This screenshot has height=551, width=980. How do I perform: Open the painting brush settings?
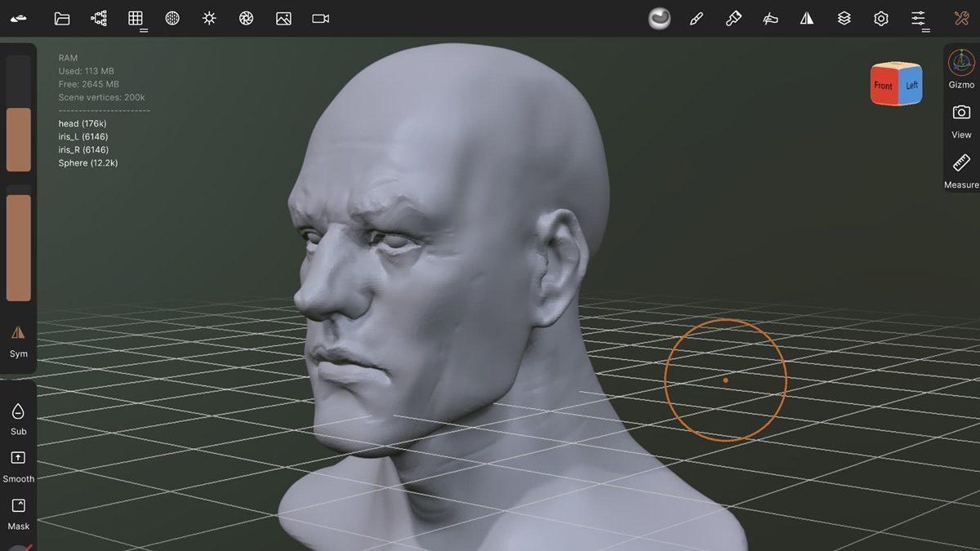click(x=733, y=17)
